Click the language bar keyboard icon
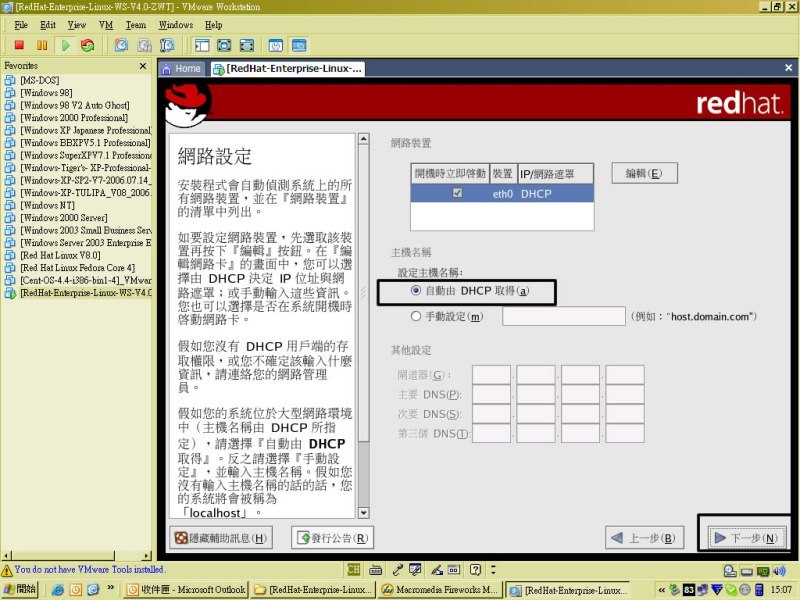 pyautogui.click(x=376, y=569)
